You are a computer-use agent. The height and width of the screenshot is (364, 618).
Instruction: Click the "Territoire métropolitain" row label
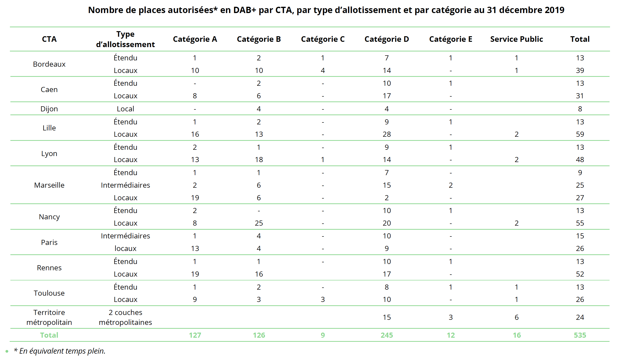coord(49,317)
